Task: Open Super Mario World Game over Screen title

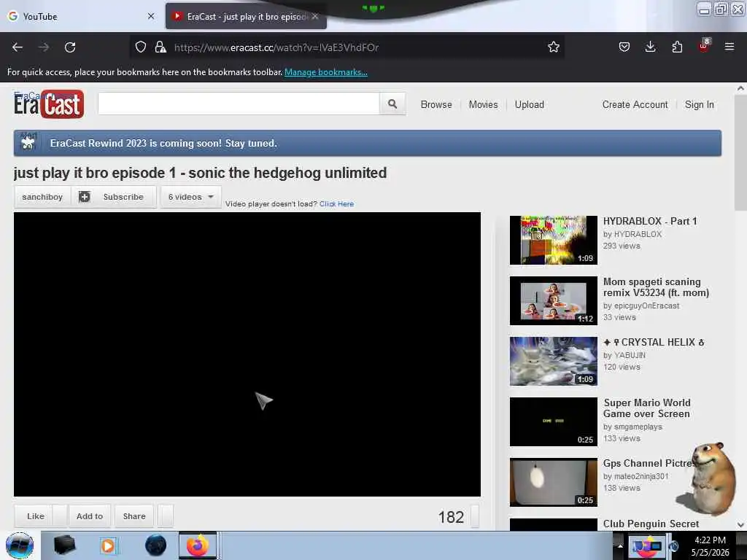Action: pos(646,408)
